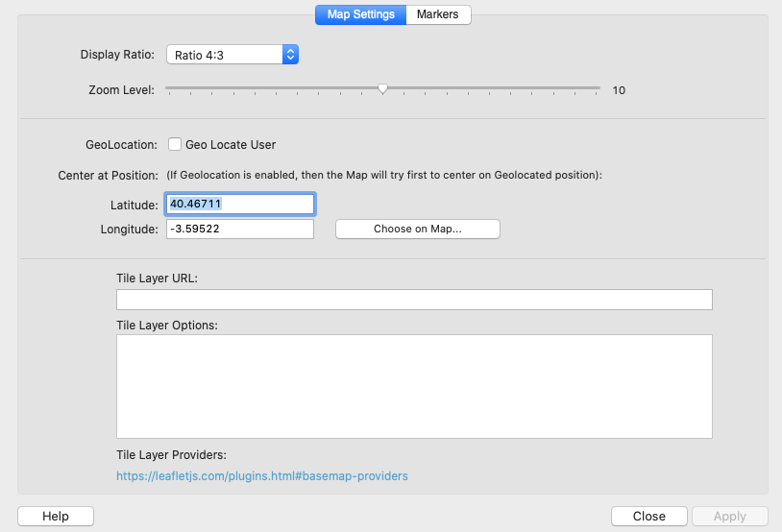
Task: Click the Apply button
Action: [x=729, y=516]
